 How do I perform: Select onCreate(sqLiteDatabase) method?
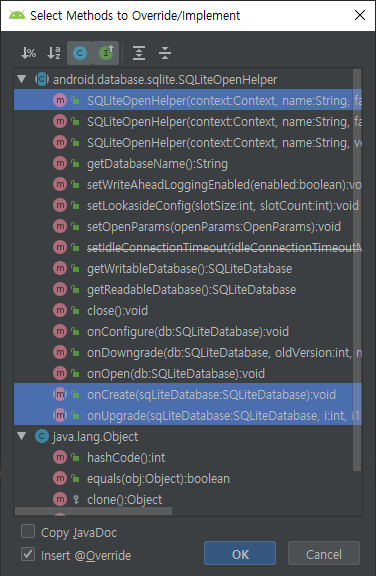[188, 395]
